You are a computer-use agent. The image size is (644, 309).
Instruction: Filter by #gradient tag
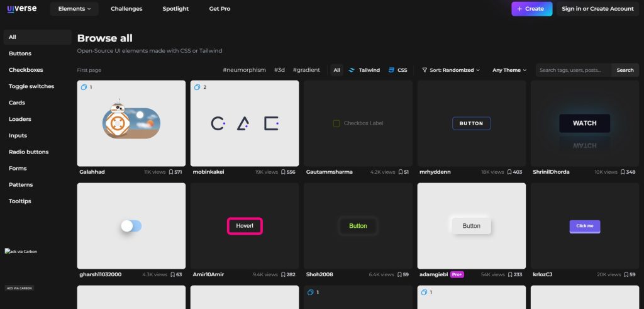click(x=306, y=70)
